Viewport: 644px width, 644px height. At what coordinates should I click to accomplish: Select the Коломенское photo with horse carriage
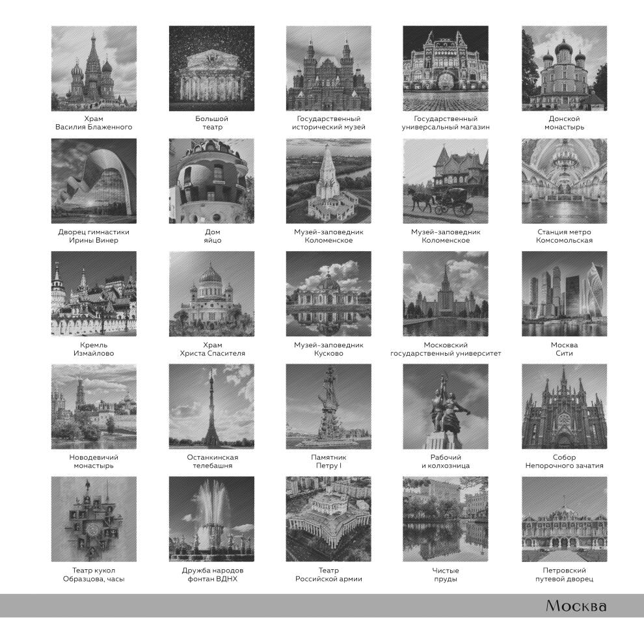coord(446,181)
